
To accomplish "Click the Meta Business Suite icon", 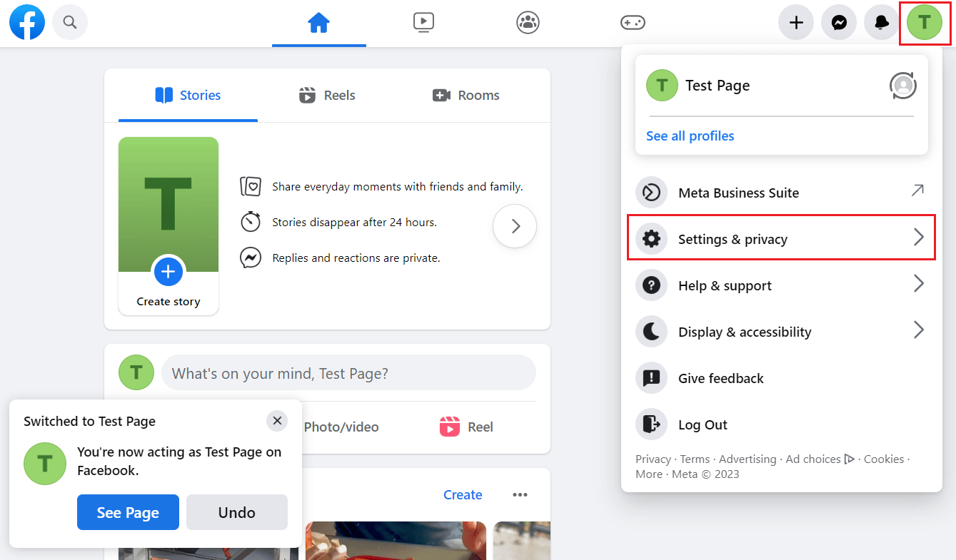I will (651, 193).
